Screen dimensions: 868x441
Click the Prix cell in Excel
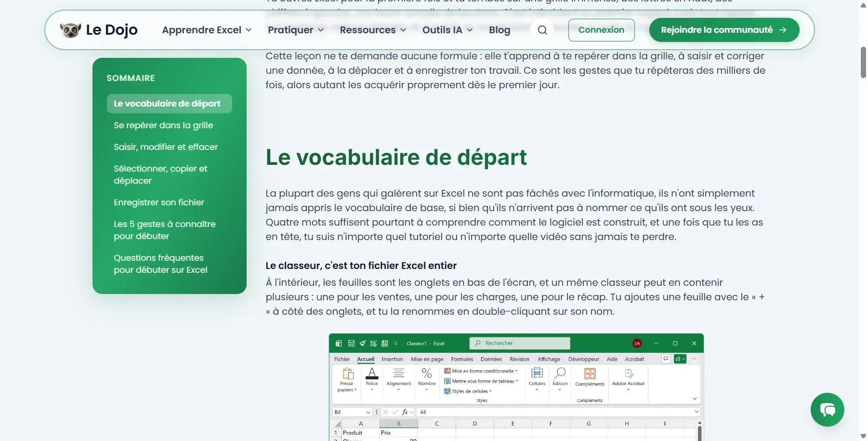(x=398, y=433)
